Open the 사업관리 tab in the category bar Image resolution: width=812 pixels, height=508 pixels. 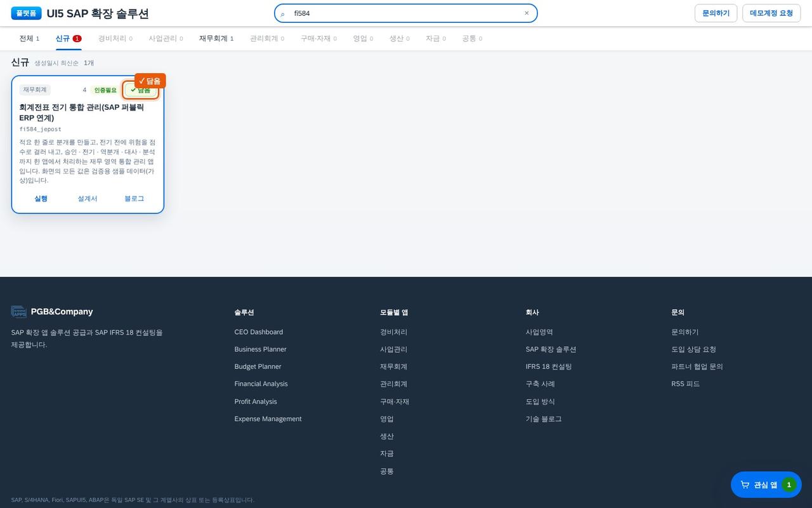(x=166, y=39)
